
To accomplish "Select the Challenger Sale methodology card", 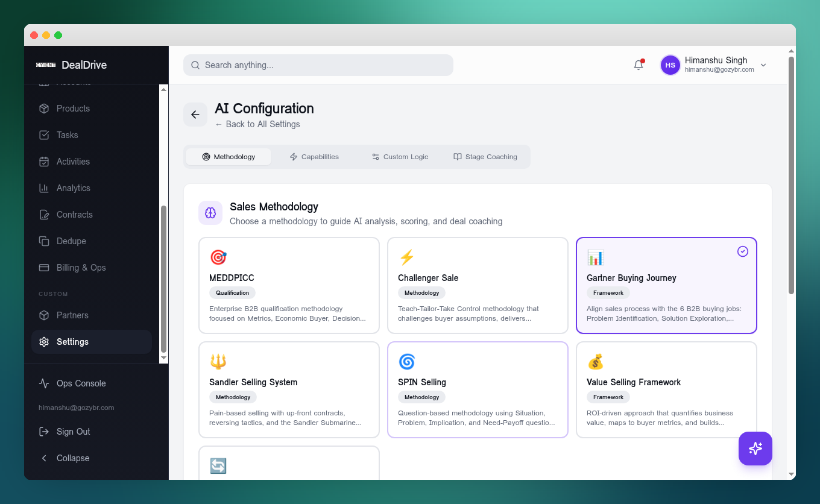I will coord(478,285).
